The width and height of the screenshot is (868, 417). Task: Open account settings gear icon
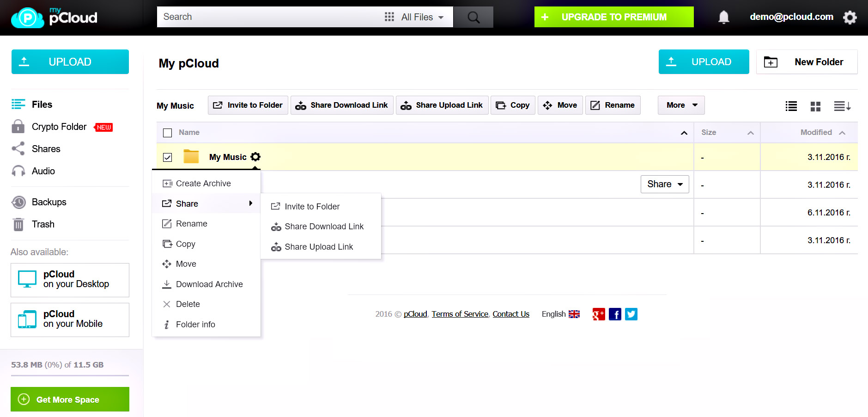coord(850,17)
